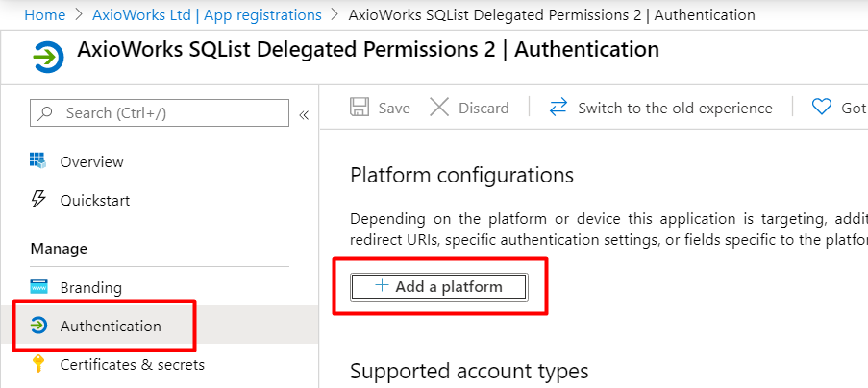This screenshot has height=388, width=868.
Task: Click the Authentication arrow icon
Action: 38,326
